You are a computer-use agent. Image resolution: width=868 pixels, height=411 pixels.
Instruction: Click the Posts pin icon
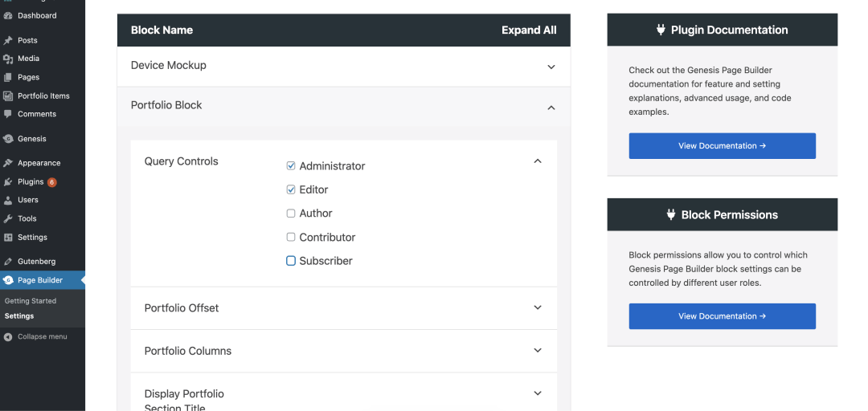pos(8,40)
